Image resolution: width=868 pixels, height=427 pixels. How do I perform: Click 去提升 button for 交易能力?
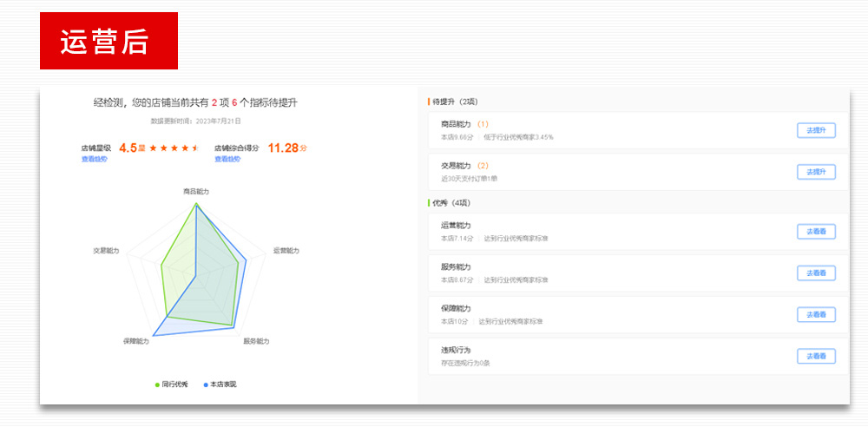816,172
